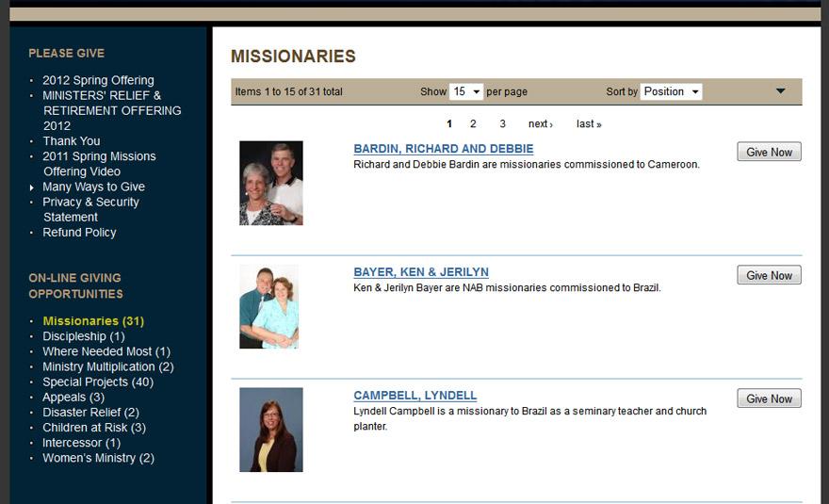Select Discipleship (1) category

coord(84,336)
